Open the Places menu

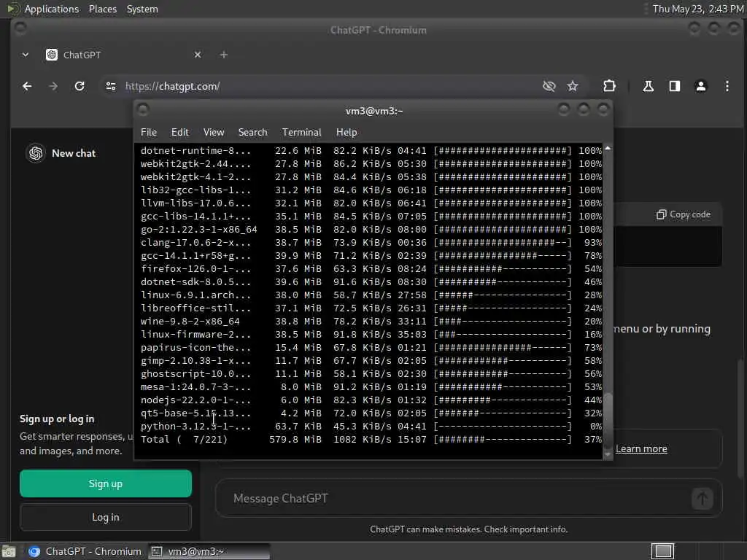103,9
